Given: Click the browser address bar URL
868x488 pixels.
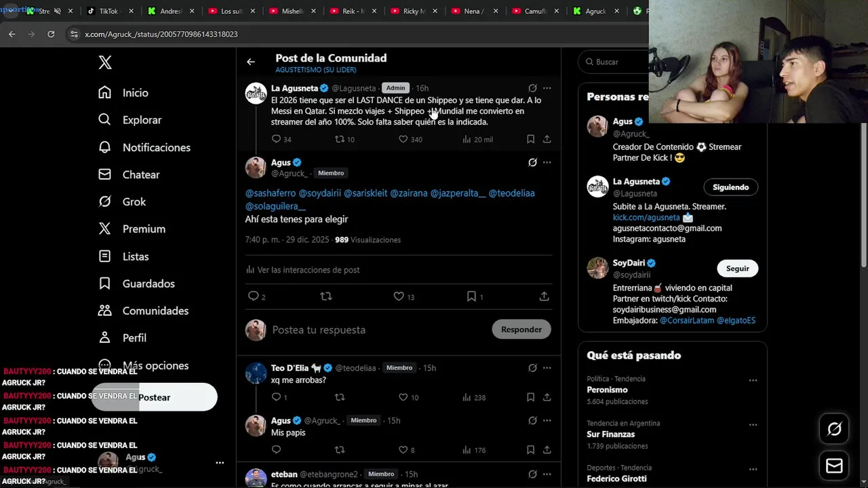Looking at the screenshot, I should [x=161, y=34].
